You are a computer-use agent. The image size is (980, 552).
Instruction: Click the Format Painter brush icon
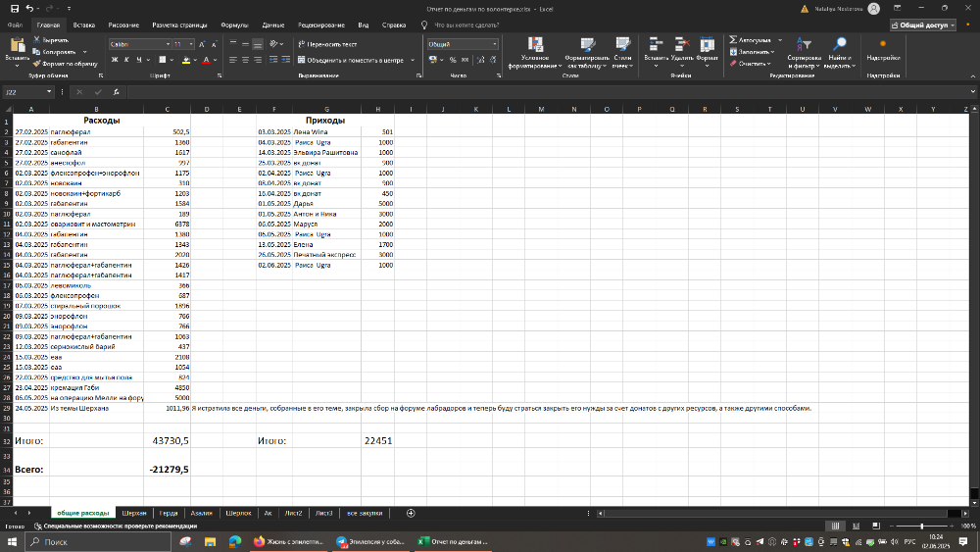[36, 63]
